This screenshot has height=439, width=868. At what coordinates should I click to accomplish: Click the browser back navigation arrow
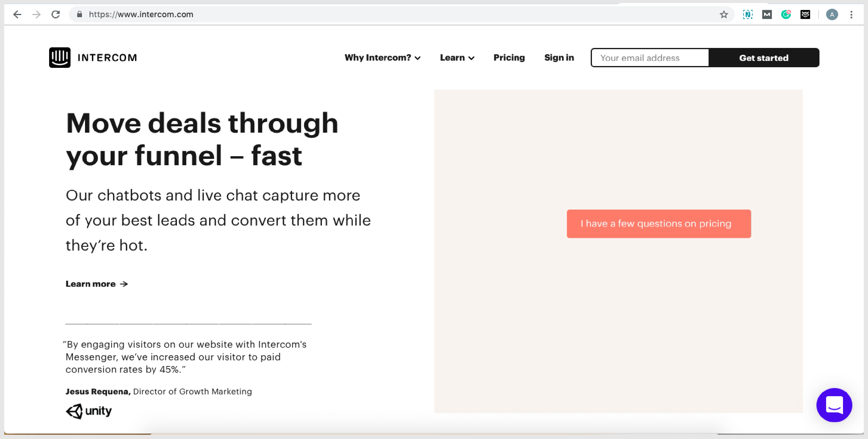tap(17, 14)
